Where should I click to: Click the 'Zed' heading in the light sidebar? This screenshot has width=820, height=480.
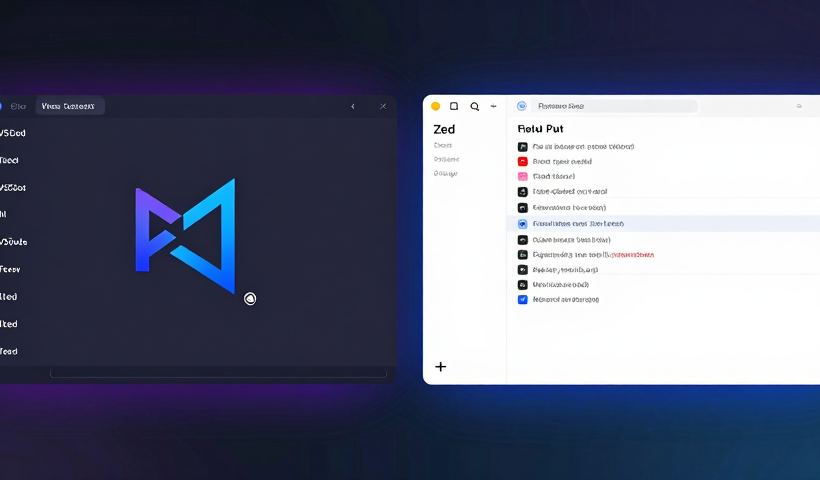(x=444, y=129)
